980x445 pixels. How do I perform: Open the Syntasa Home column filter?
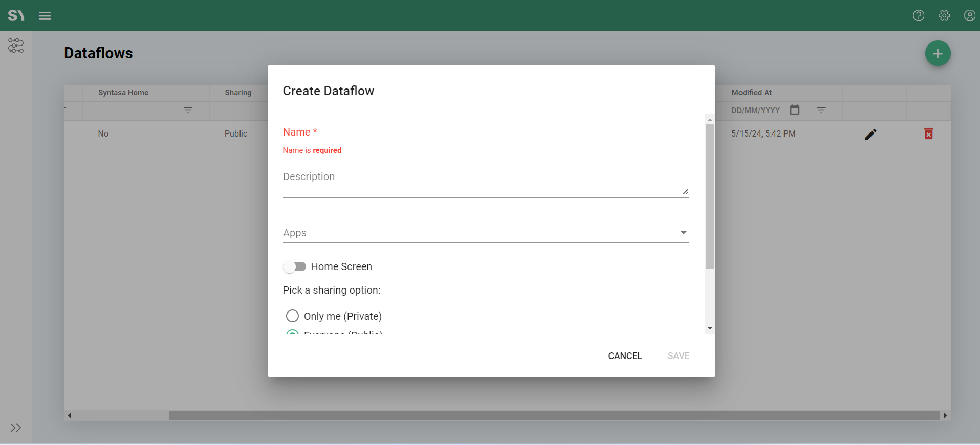(188, 110)
